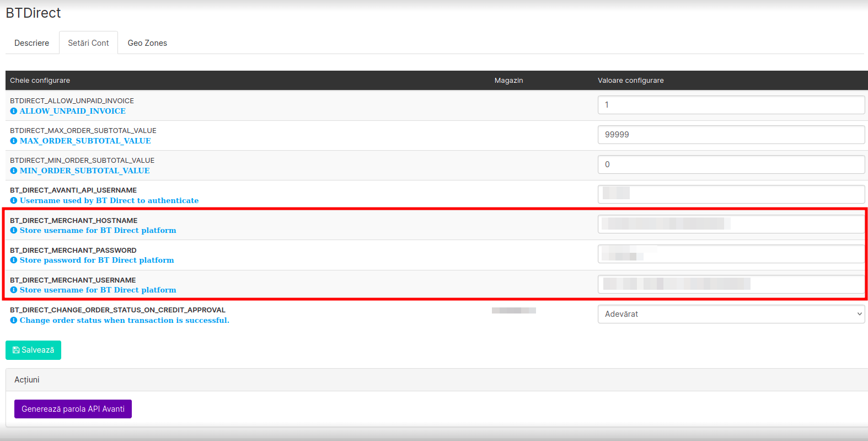Screen dimensions: 868x441
Task: Focus the MAX_ORDER_SUBTOTAL_VALUE field showing 99999
Action: pos(731,135)
